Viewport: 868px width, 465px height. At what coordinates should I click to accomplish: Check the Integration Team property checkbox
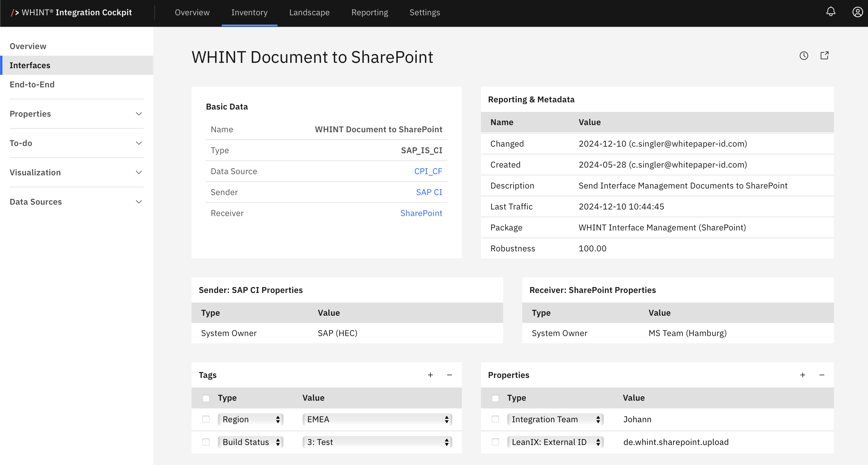click(495, 419)
